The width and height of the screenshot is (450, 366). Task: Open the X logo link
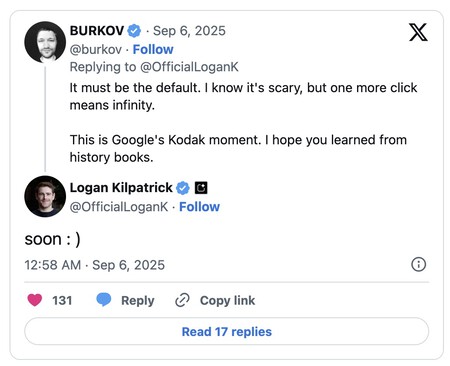click(x=418, y=32)
